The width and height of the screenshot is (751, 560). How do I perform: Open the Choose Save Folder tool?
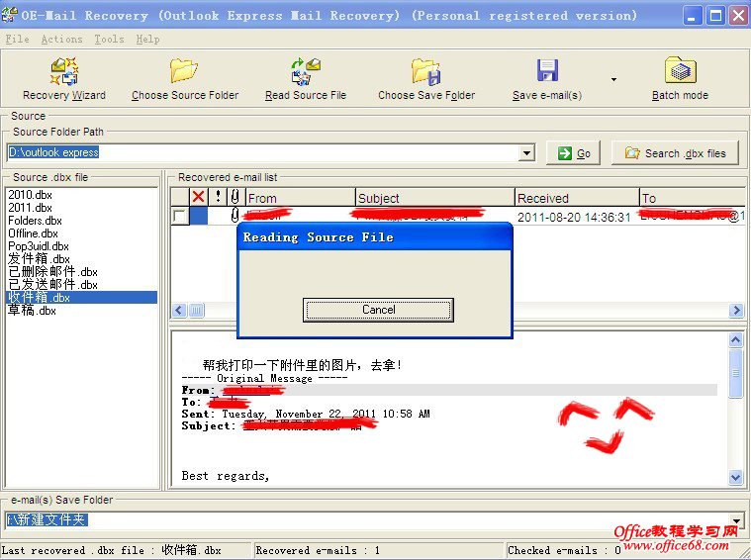pos(426,78)
